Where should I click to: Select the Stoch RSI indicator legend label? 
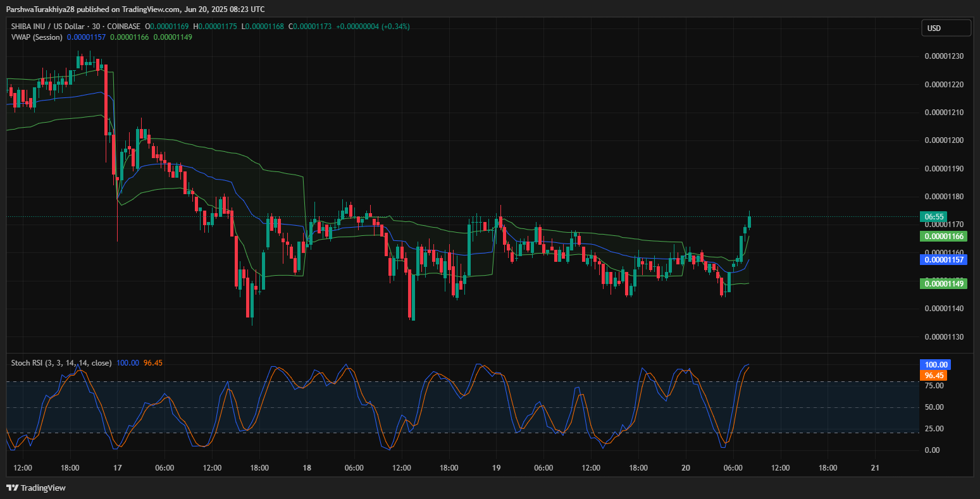click(x=61, y=363)
